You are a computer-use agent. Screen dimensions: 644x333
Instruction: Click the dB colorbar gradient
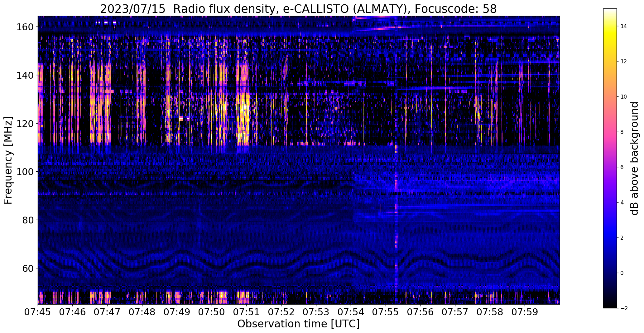(610, 159)
